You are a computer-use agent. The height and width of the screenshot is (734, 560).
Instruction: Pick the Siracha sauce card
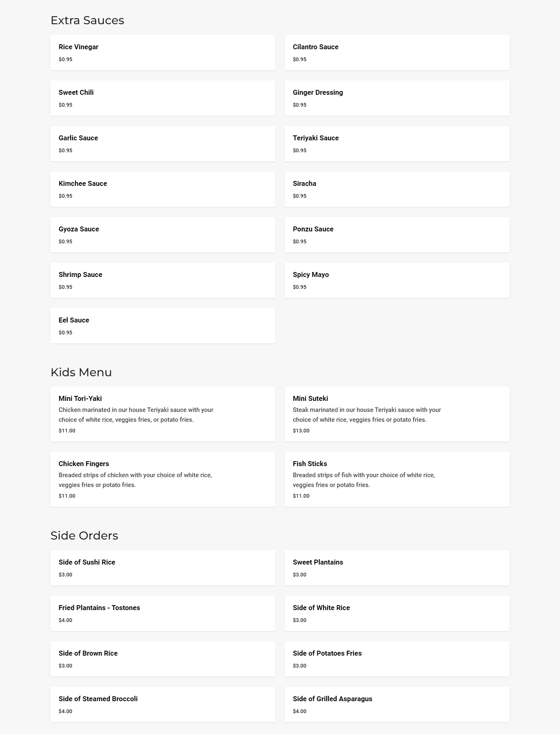(x=397, y=189)
